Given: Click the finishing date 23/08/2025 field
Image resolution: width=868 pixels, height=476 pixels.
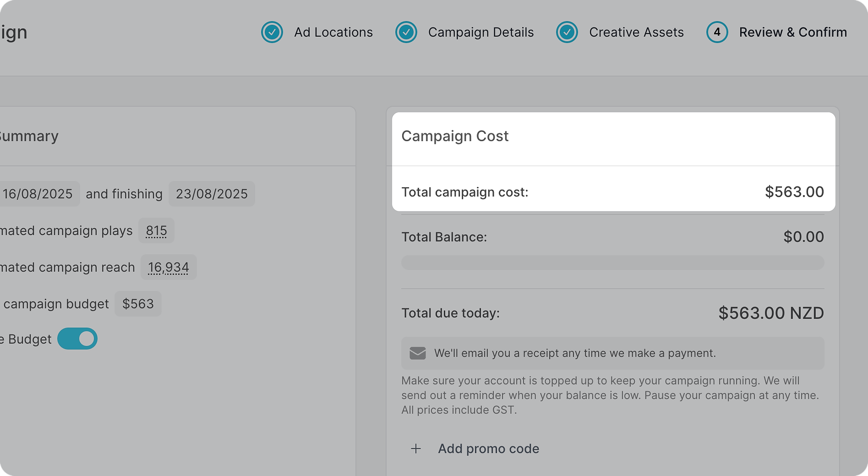Looking at the screenshot, I should pos(212,194).
